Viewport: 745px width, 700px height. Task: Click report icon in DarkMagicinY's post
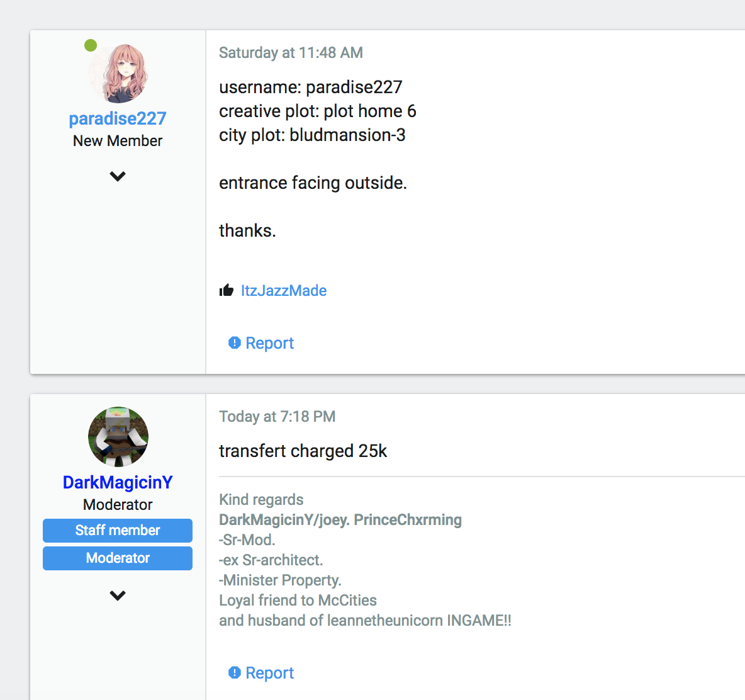[235, 672]
